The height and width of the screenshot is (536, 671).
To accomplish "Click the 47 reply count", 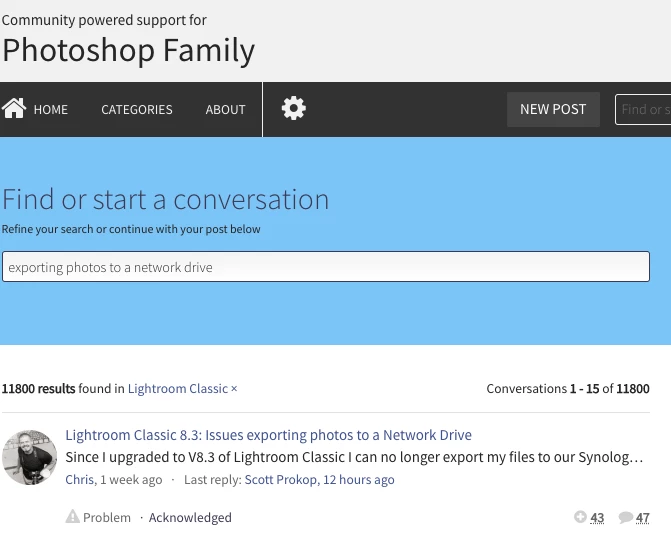I will [642, 518].
